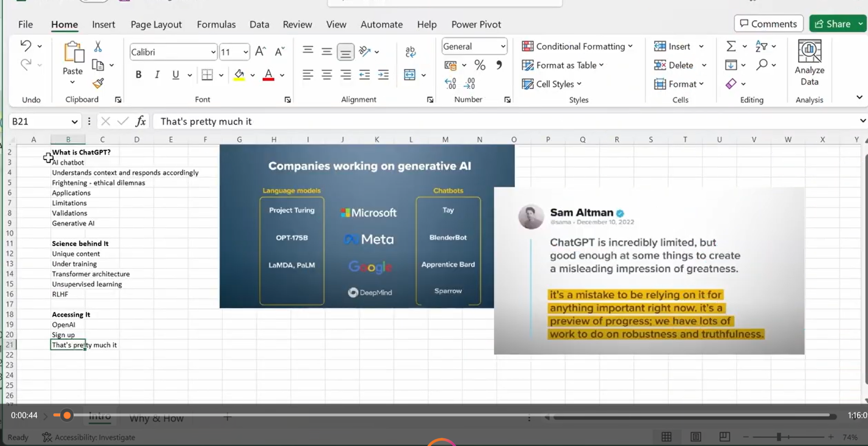Open the Page Layout tab

156,24
